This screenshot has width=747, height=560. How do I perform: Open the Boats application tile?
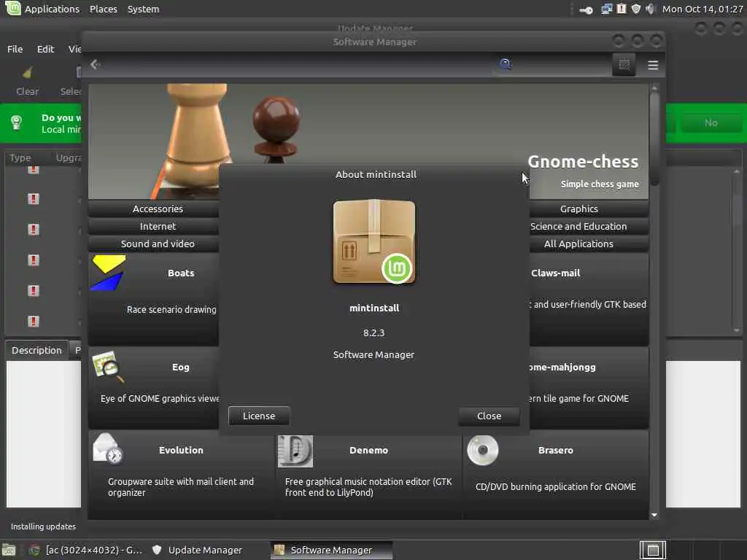[153, 300]
